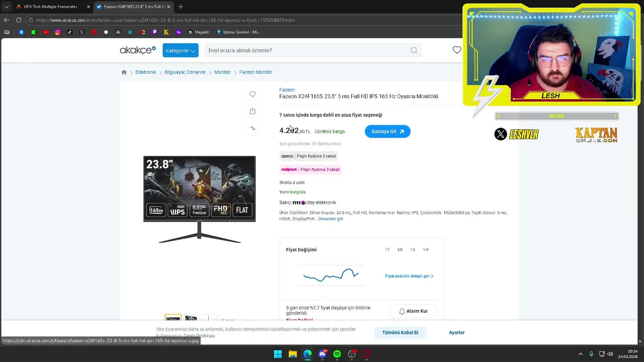This screenshot has width=644, height=362.
Task: Close the UFO Test tab
Action: [89, 7]
